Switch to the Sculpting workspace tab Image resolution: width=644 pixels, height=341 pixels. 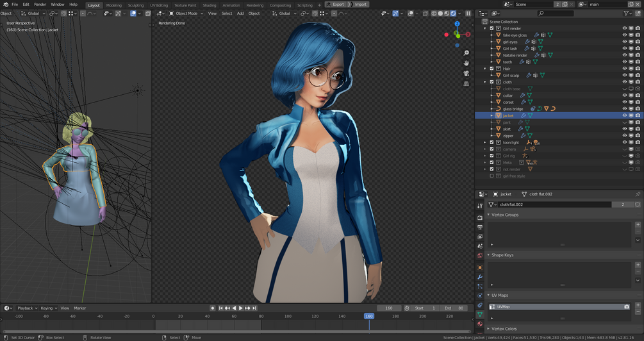[136, 5]
